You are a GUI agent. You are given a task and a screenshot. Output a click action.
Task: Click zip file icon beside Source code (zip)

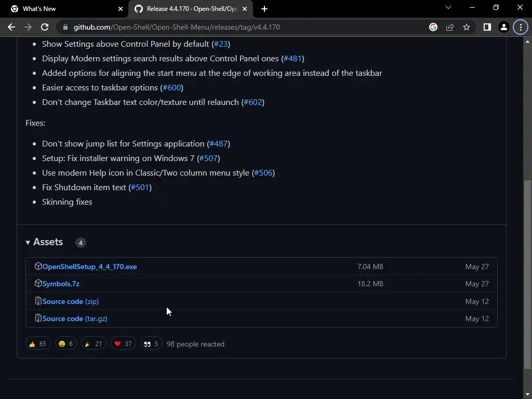coord(38,301)
